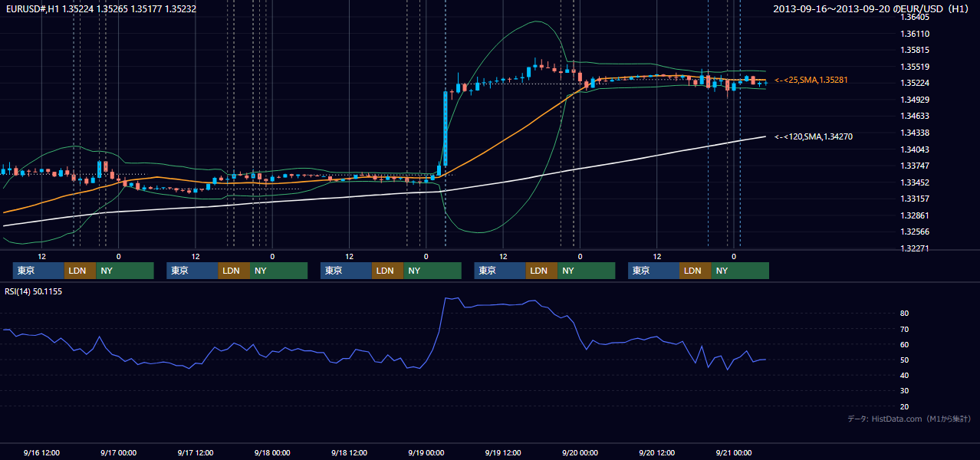The image size is (980, 460).
Task: Click the 9/17 00:00 date axis label
Action: 118,453
